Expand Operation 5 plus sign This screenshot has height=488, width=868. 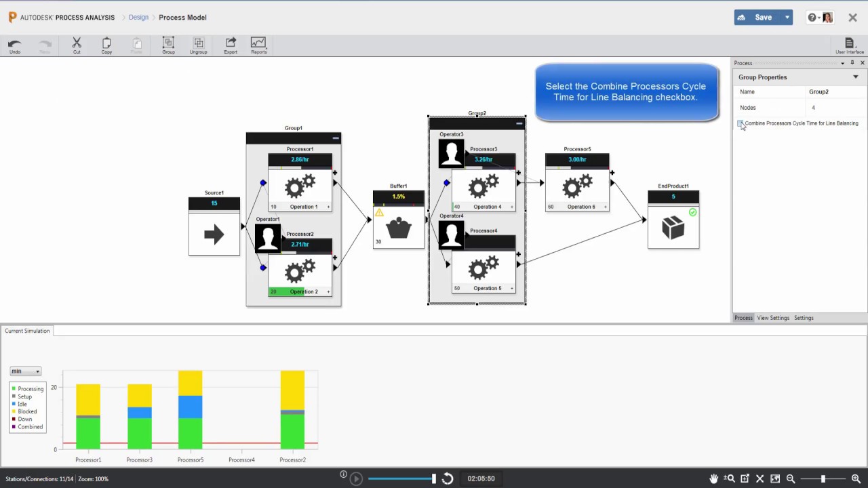pyautogui.click(x=511, y=288)
